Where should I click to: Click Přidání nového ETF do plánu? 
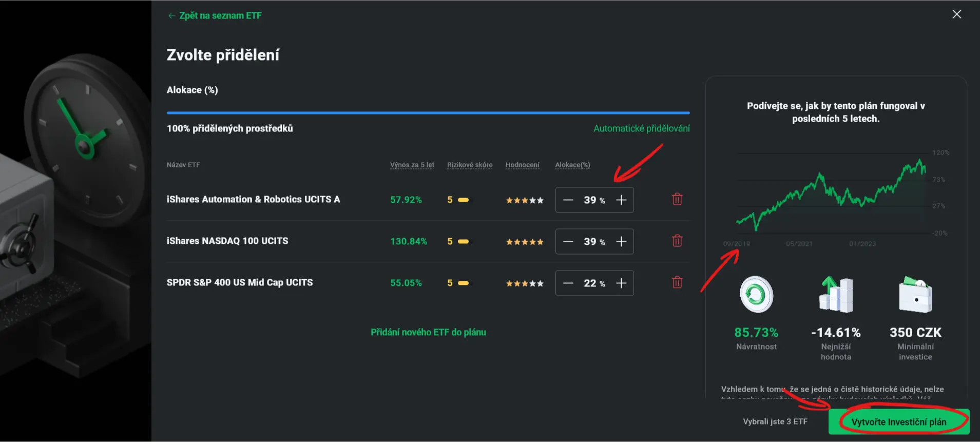[x=428, y=332]
